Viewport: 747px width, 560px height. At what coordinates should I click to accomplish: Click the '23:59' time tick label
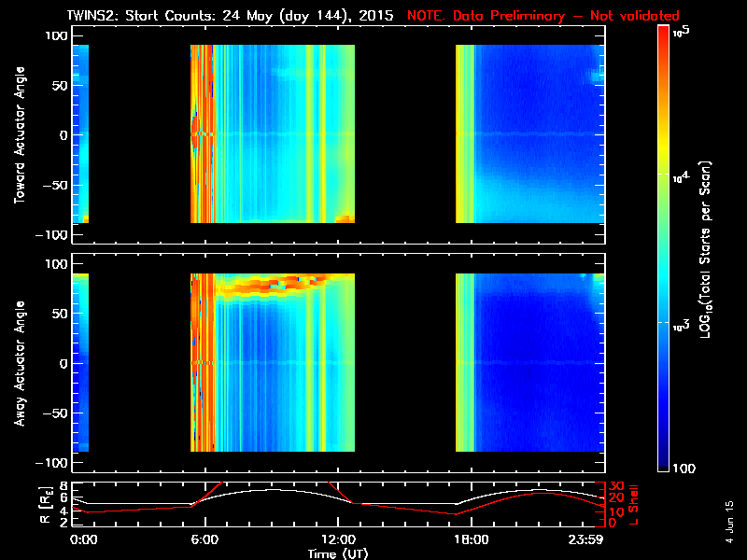pyautogui.click(x=586, y=539)
